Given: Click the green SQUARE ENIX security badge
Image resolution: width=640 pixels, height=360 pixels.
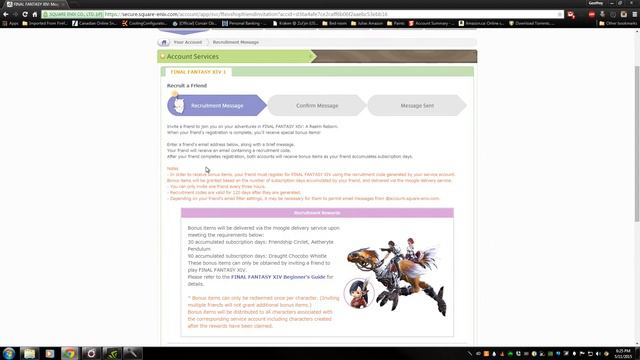Looking at the screenshot, I should click(x=73, y=14).
